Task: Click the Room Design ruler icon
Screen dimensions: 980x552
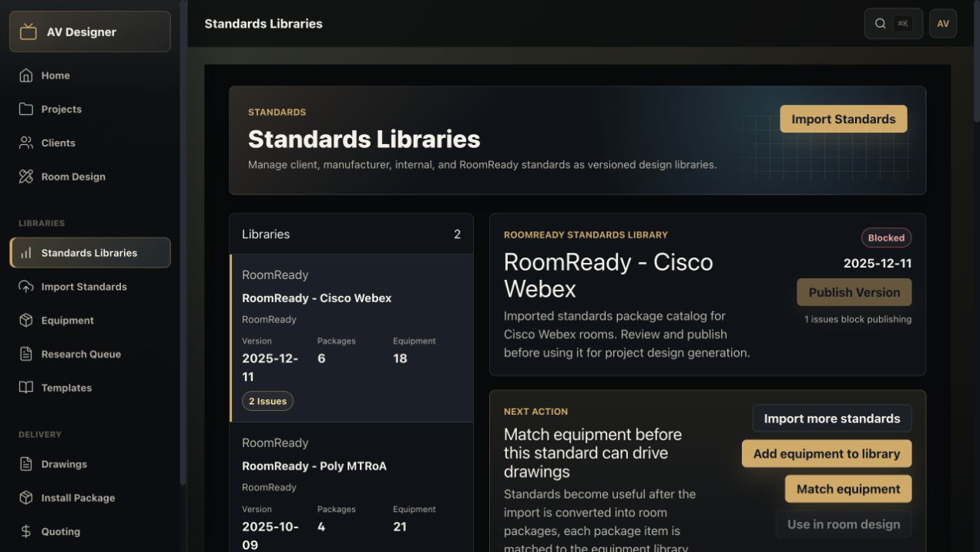Action: coord(26,177)
